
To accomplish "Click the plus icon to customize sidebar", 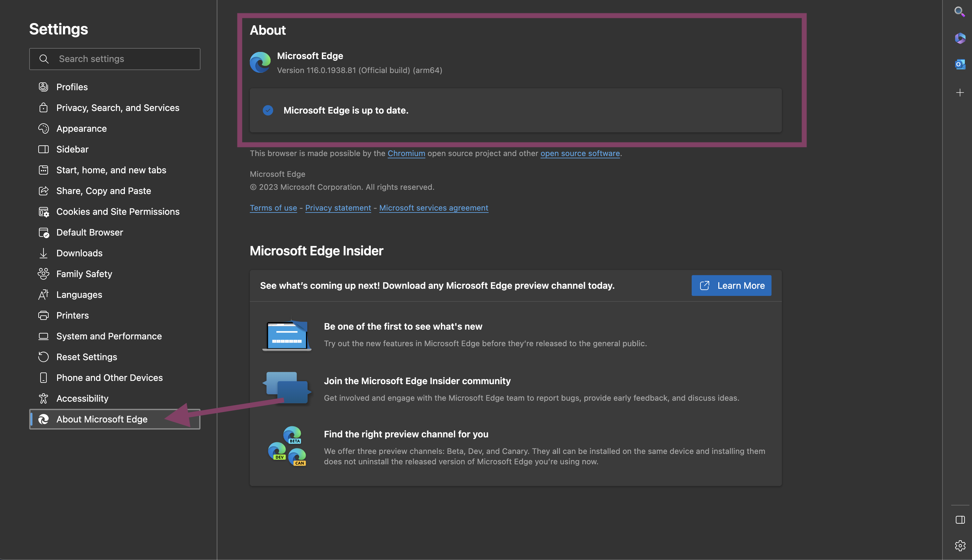I will point(960,93).
